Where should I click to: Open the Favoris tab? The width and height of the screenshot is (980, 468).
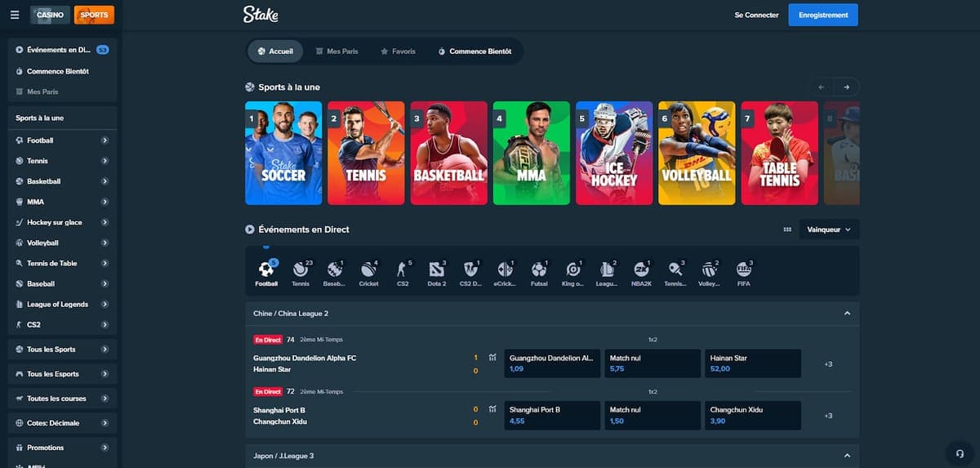tap(398, 51)
